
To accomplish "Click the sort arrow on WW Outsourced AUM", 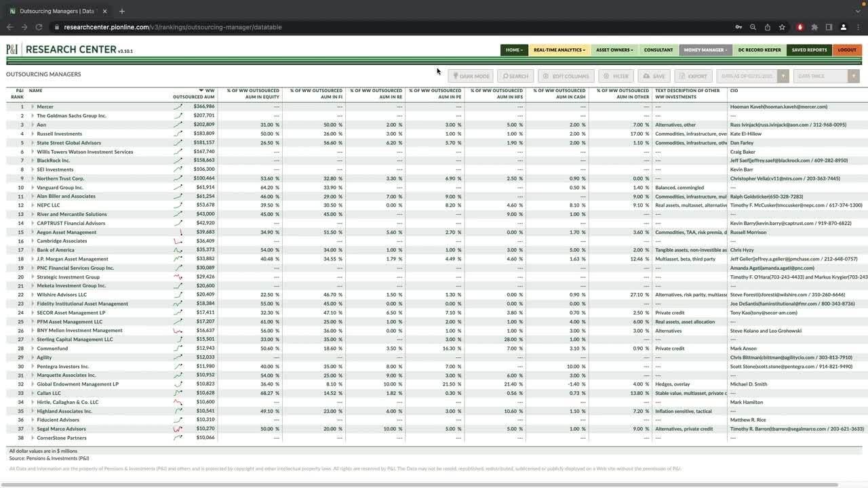I will point(201,90).
